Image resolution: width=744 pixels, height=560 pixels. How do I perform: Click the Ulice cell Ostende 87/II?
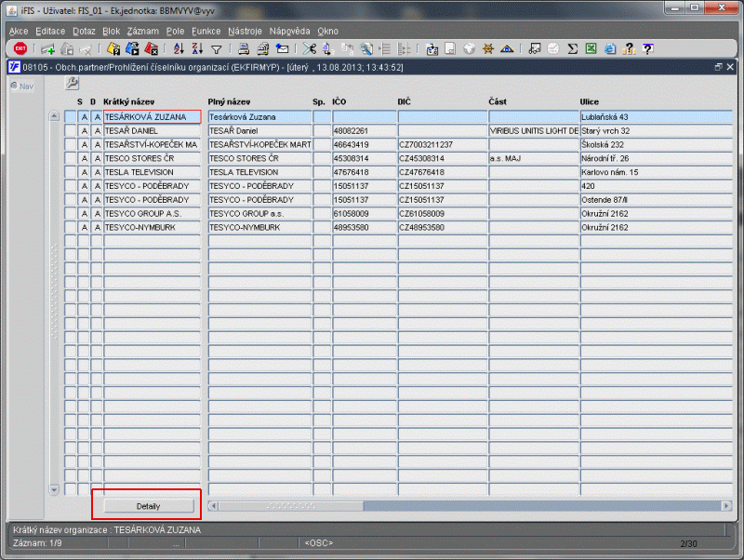click(657, 200)
